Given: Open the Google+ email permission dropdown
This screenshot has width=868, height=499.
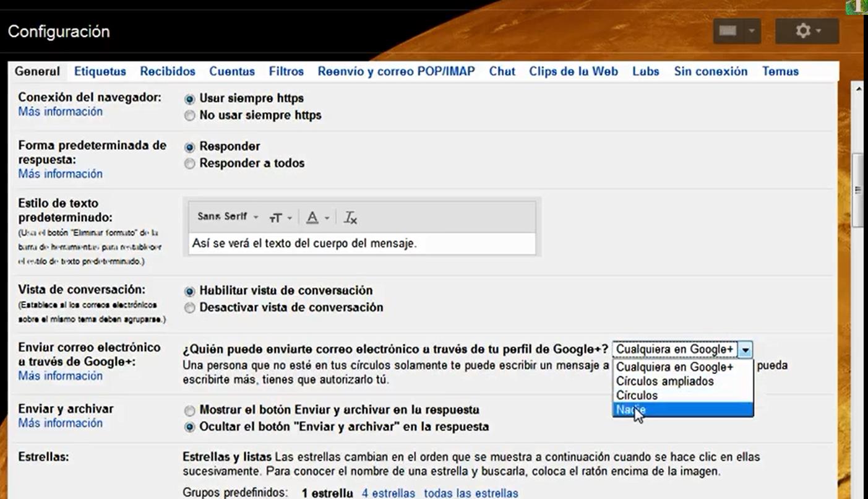Looking at the screenshot, I should coord(682,350).
